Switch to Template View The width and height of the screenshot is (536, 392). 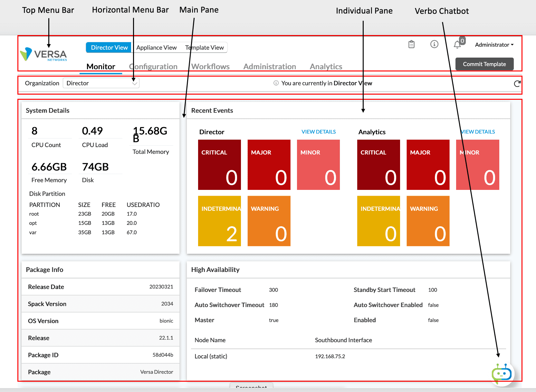point(204,47)
